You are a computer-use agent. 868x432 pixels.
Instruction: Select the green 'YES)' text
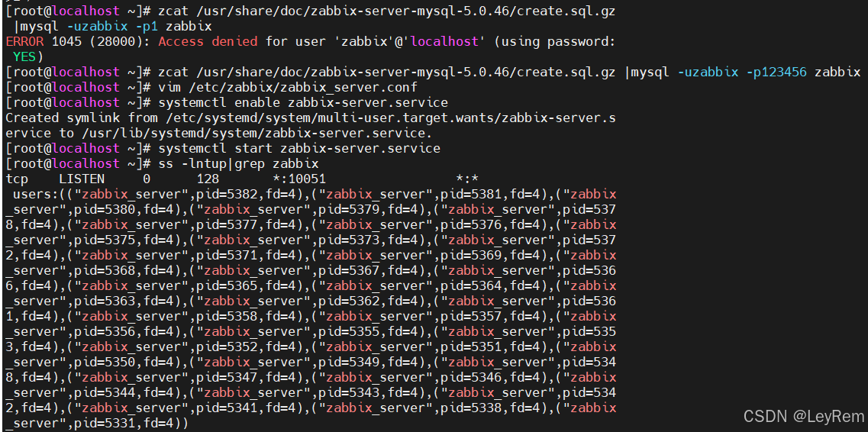coord(27,56)
